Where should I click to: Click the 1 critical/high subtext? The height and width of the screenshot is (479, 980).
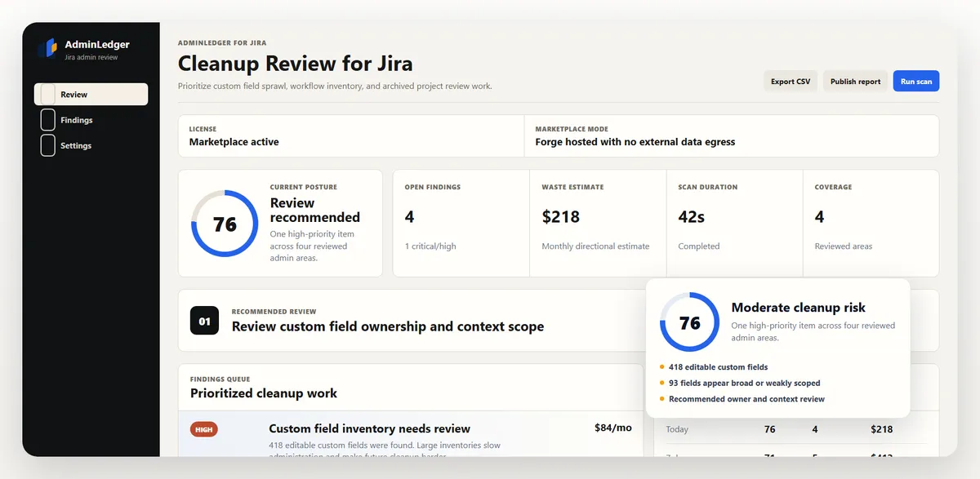pos(430,246)
